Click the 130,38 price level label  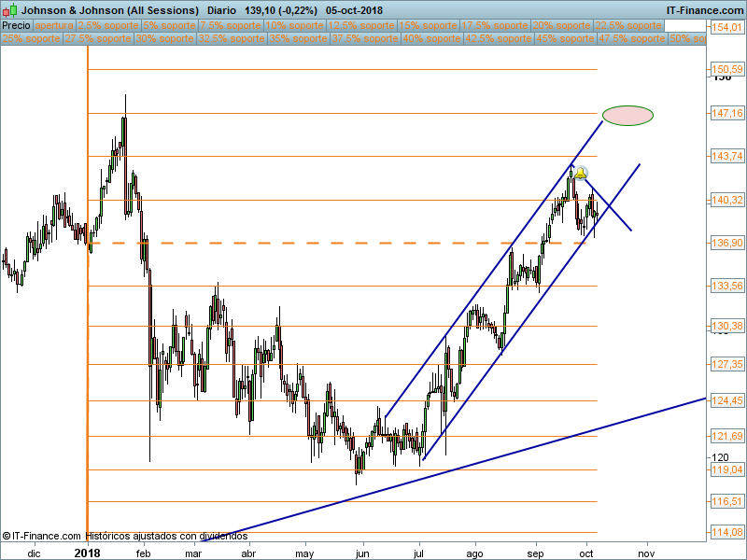(726, 326)
